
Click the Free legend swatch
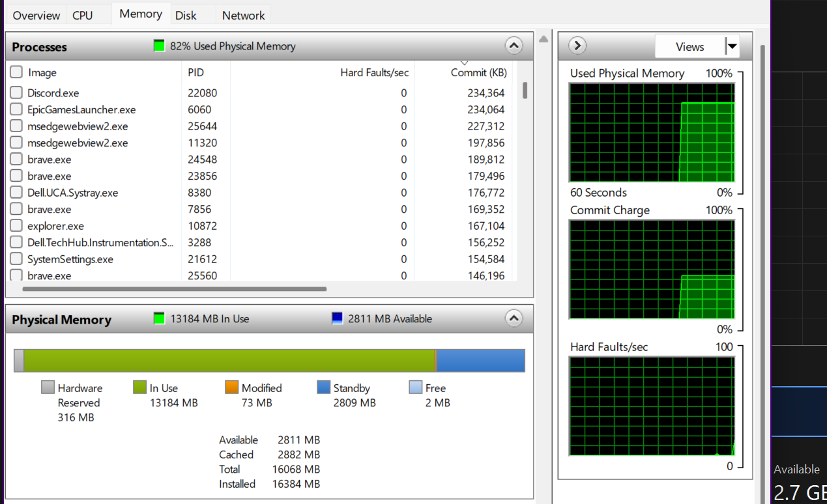(415, 387)
